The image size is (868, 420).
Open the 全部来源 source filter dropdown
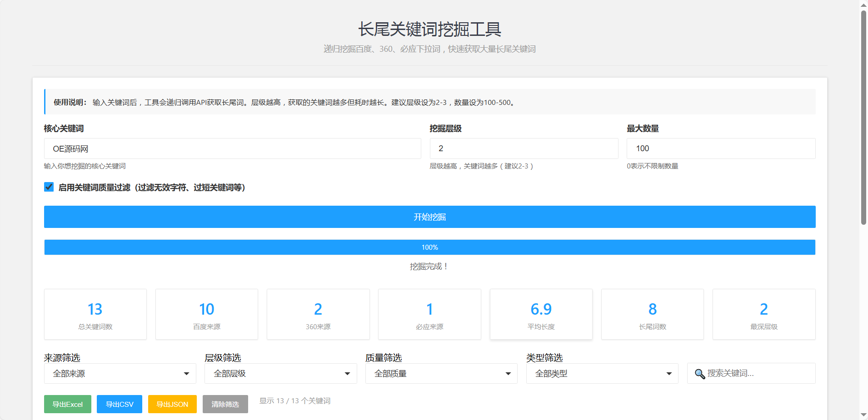[120, 374]
